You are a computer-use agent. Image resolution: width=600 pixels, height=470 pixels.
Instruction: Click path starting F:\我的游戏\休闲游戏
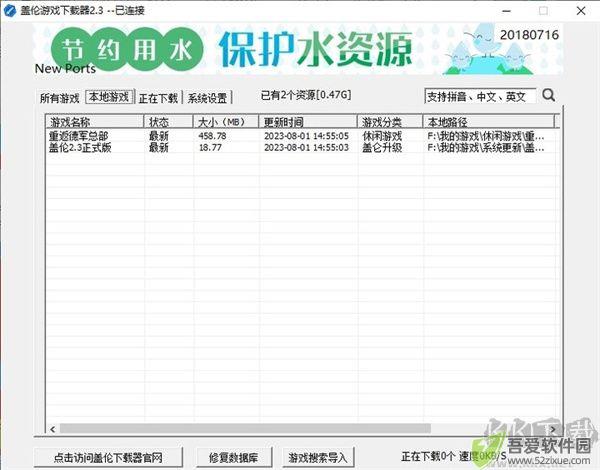pos(486,136)
